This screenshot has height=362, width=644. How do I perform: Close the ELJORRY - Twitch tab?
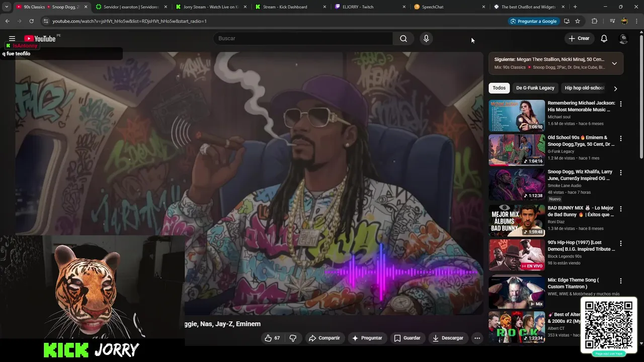tap(404, 7)
